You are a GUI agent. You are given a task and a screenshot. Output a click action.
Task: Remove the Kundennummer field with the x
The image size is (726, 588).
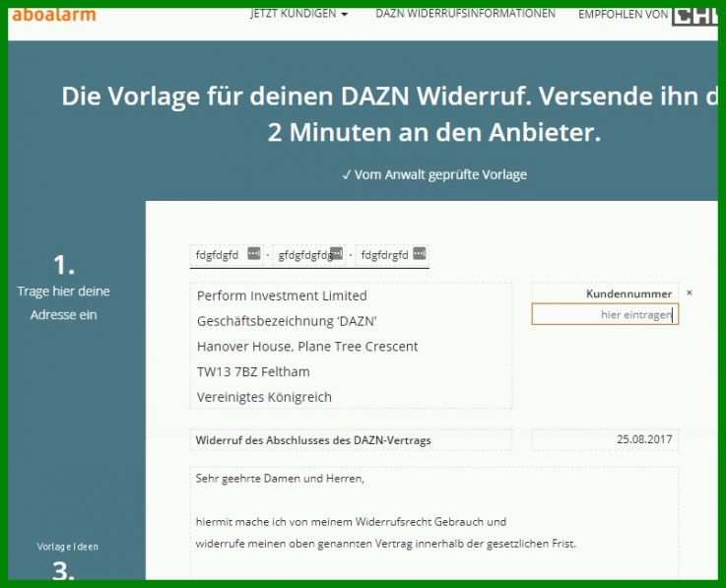690,293
